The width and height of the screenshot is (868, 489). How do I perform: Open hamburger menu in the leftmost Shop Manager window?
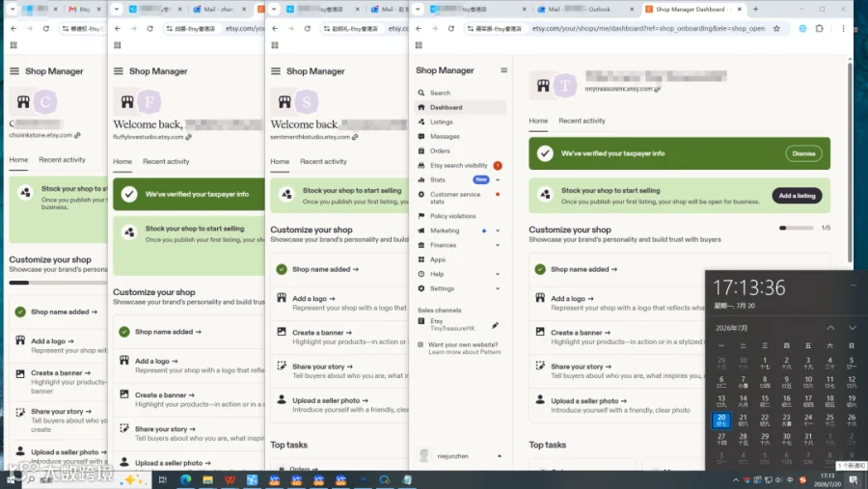click(x=14, y=70)
